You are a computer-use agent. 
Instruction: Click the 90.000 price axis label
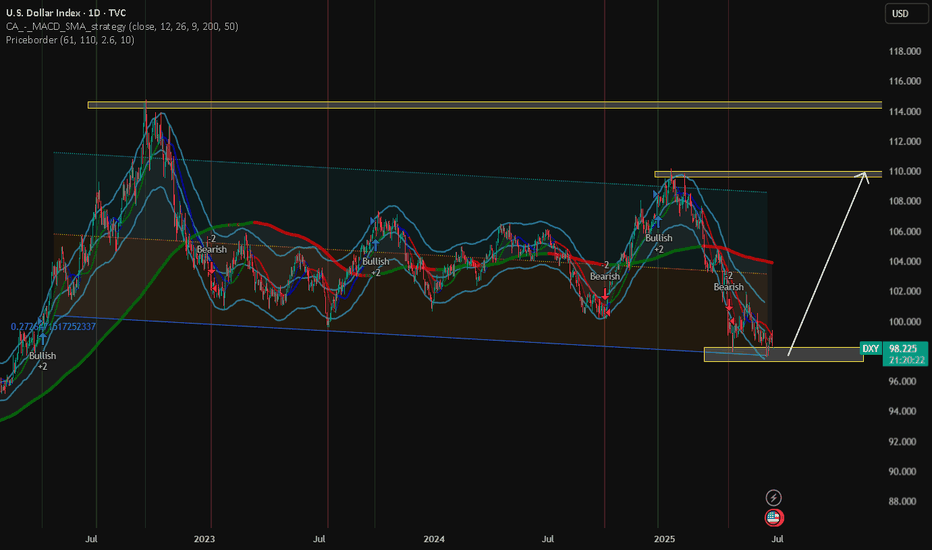(902, 472)
